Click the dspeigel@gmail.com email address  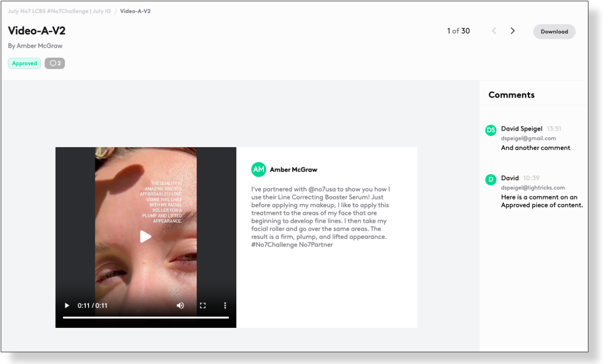528,138
